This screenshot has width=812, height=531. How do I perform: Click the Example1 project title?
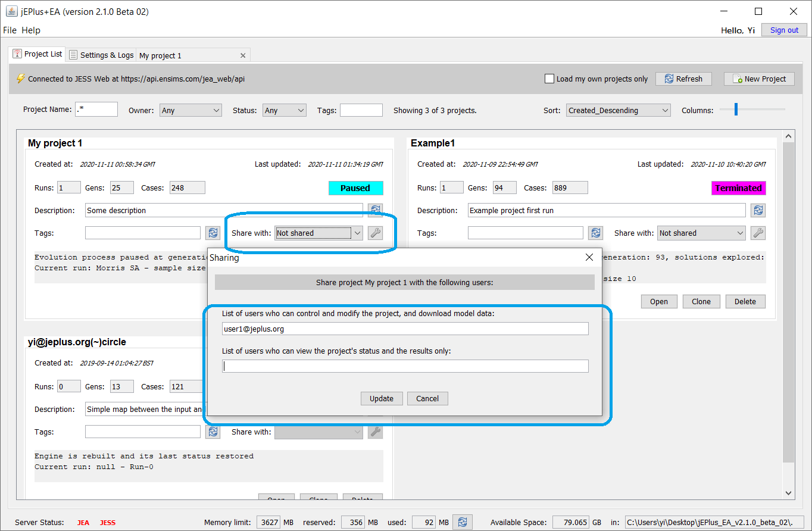(x=433, y=143)
